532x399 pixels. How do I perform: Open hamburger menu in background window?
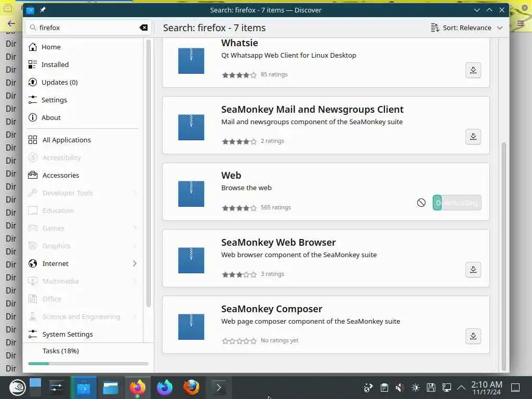click(x=521, y=23)
